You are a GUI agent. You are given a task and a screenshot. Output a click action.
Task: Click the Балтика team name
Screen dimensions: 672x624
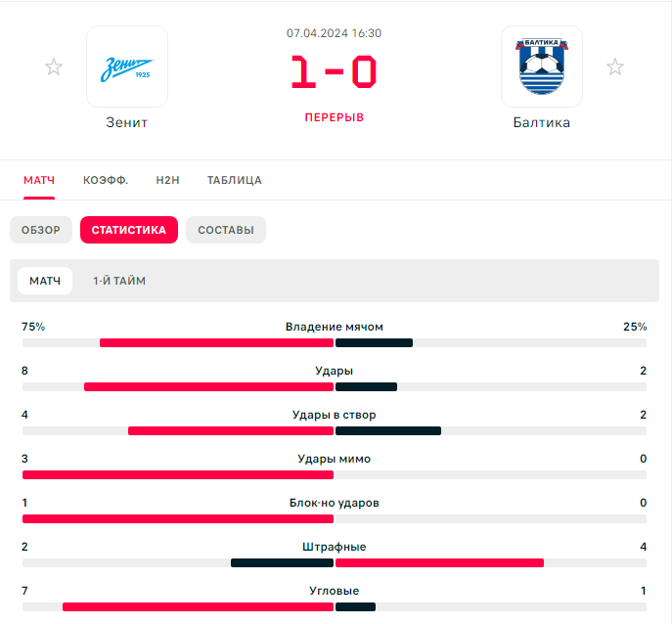coord(542,122)
